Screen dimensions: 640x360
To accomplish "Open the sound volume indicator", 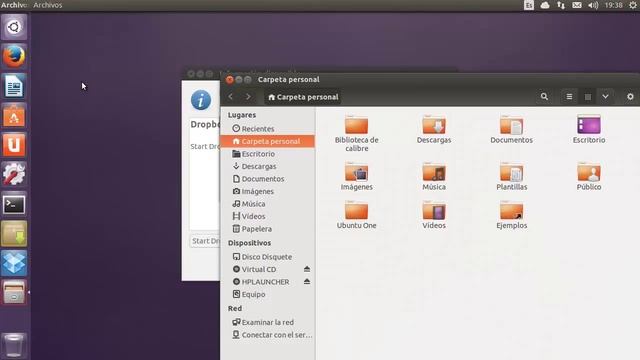I will coord(593,5).
